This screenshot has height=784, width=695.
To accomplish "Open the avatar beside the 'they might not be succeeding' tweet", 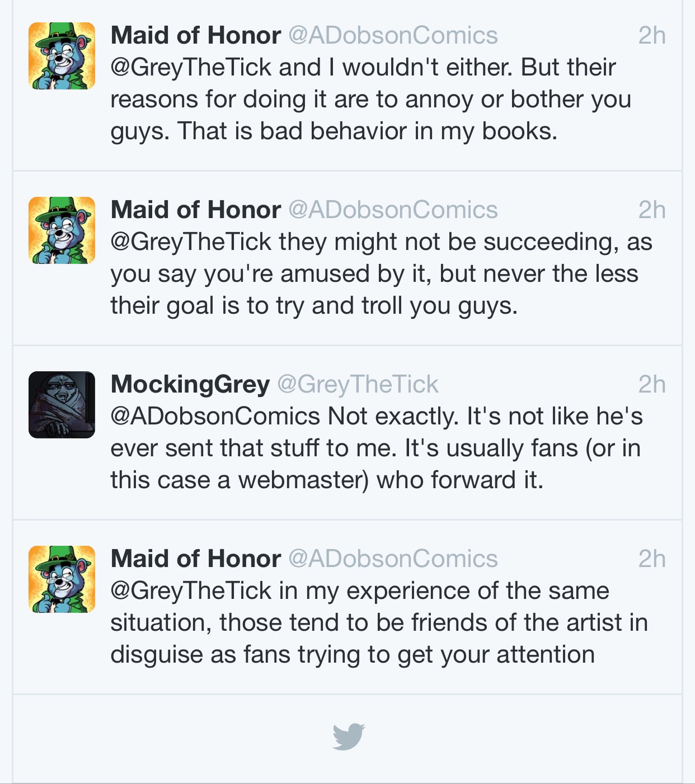I will [x=62, y=230].
